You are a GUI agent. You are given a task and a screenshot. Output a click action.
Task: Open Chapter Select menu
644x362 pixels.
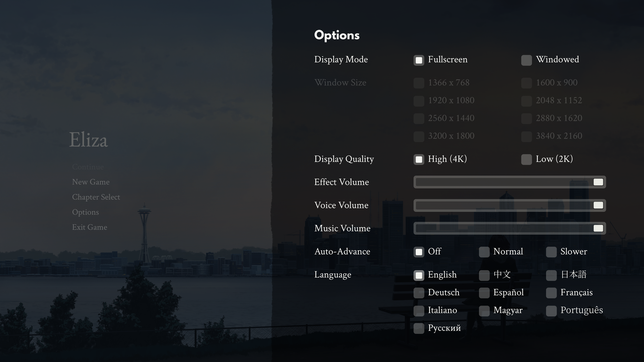(96, 197)
